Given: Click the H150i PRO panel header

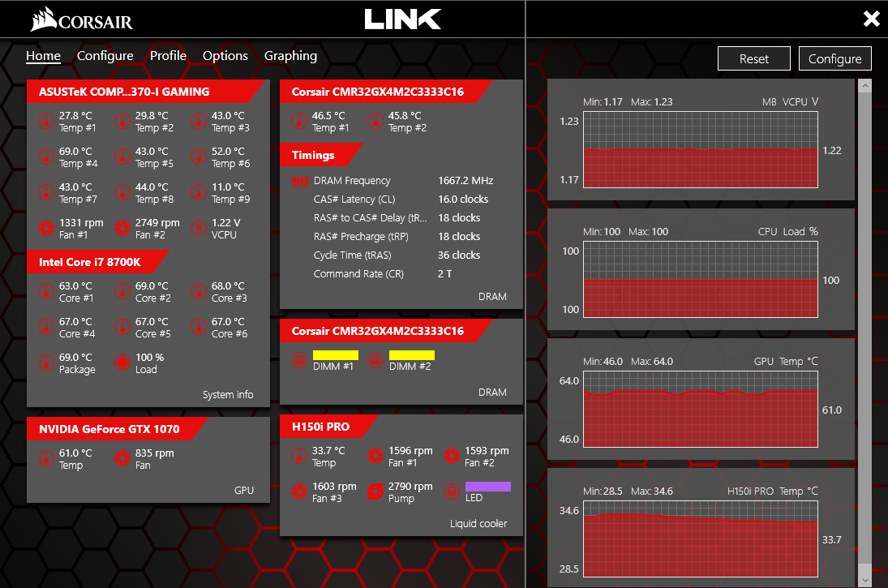Looking at the screenshot, I should 329,427.
